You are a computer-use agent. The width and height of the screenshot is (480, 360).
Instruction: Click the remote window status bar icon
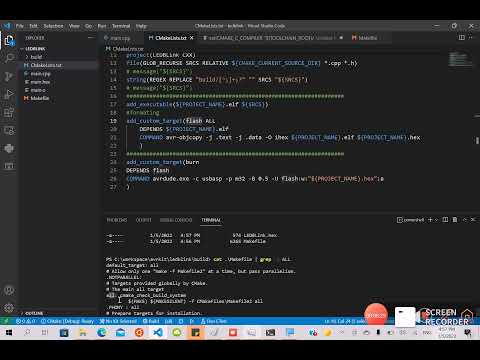(6, 321)
